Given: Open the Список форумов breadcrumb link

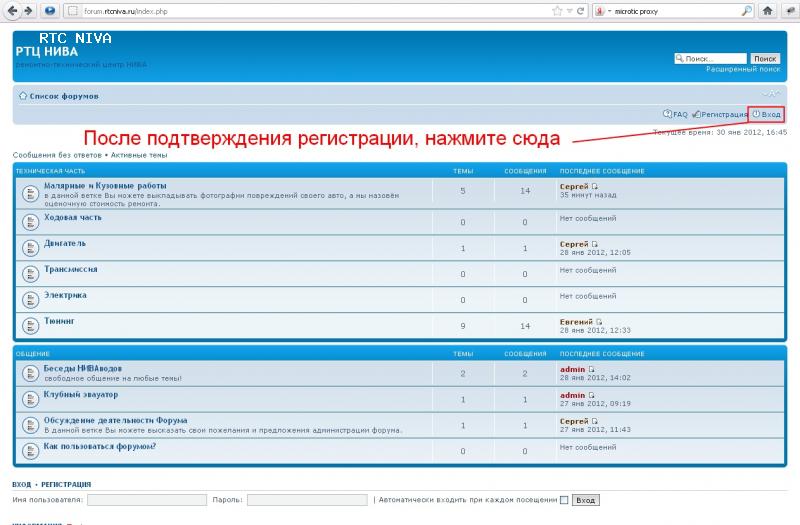Looking at the screenshot, I should point(64,96).
